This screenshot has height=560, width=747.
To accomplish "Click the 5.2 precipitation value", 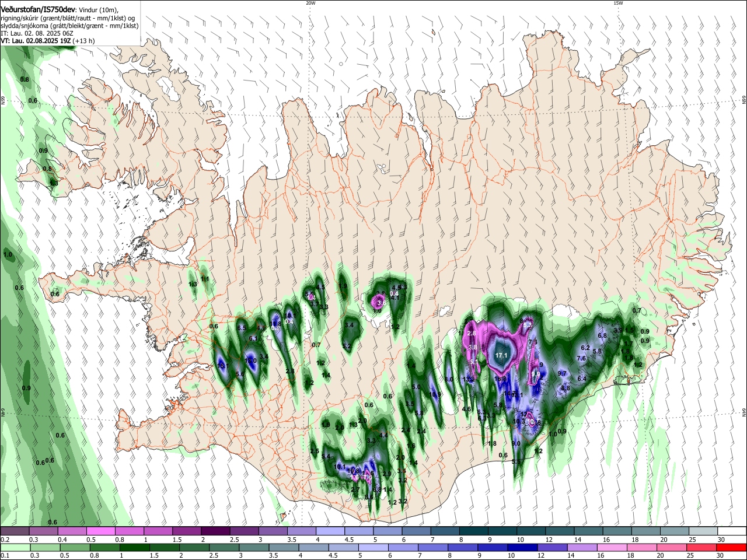I will (x=347, y=346).
